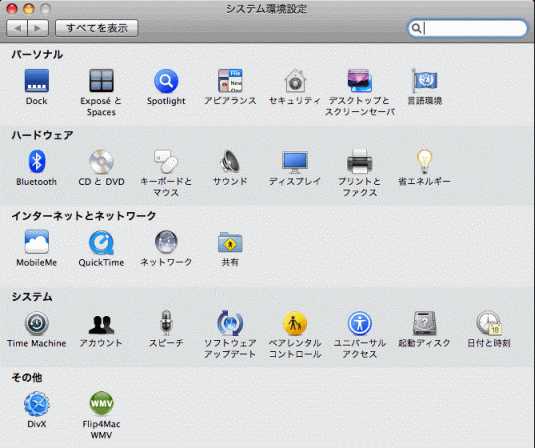The height and width of the screenshot is (448, 535).
Task: Open Flip4Mac WMV preferences
Action: tap(101, 403)
